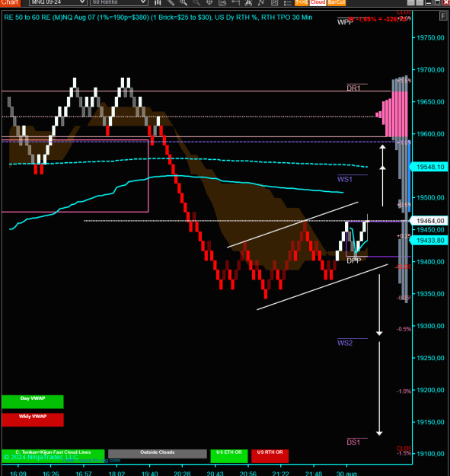Open the strategies icon in toolbar
This screenshot has height=476, width=450.
point(261,2)
